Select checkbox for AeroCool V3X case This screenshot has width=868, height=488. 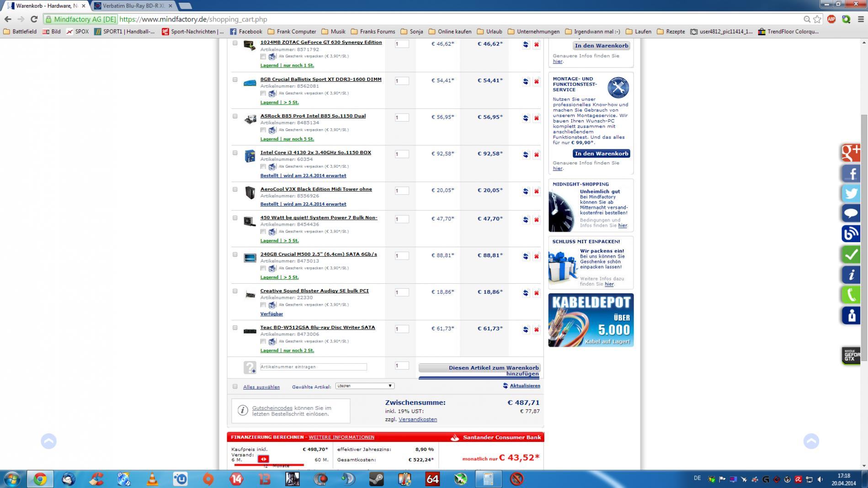235,189
